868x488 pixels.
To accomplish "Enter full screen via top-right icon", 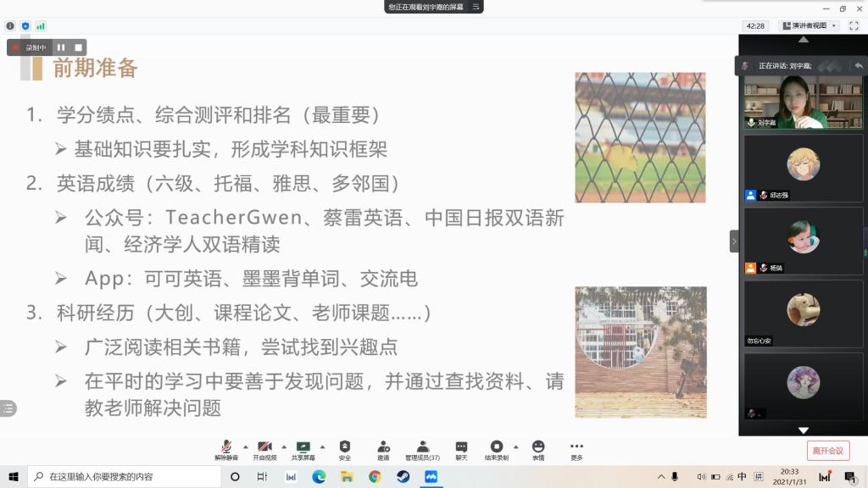I will click(x=854, y=25).
